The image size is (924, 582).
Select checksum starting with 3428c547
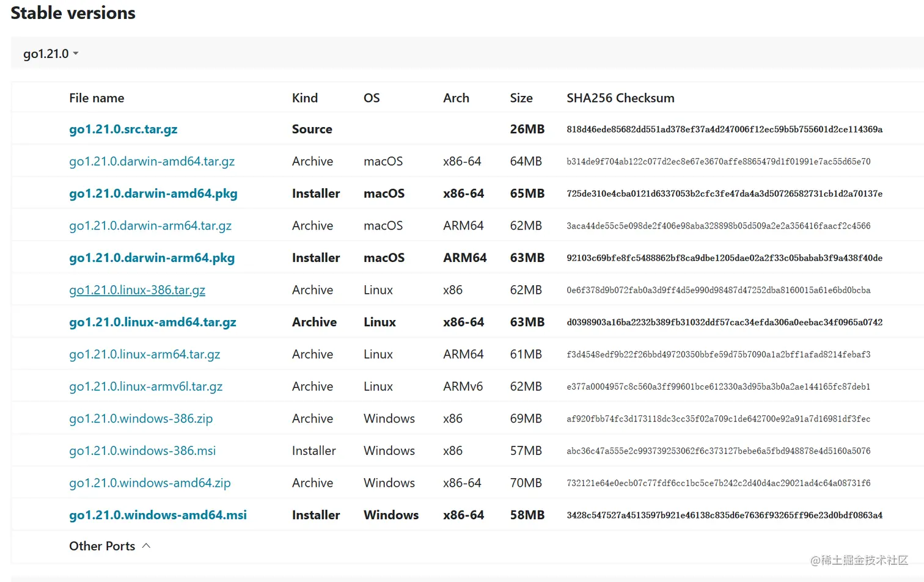pos(724,515)
